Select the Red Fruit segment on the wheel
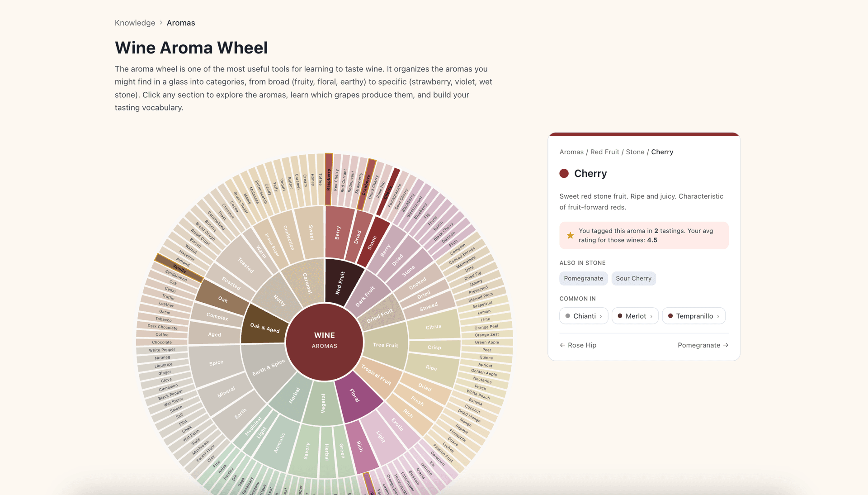 pyautogui.click(x=340, y=282)
